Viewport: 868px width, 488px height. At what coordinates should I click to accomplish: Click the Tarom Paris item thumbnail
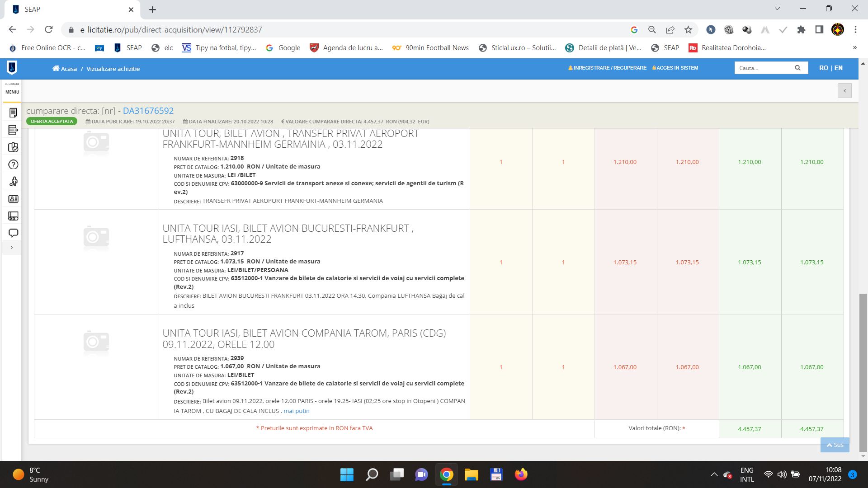pos(96,342)
